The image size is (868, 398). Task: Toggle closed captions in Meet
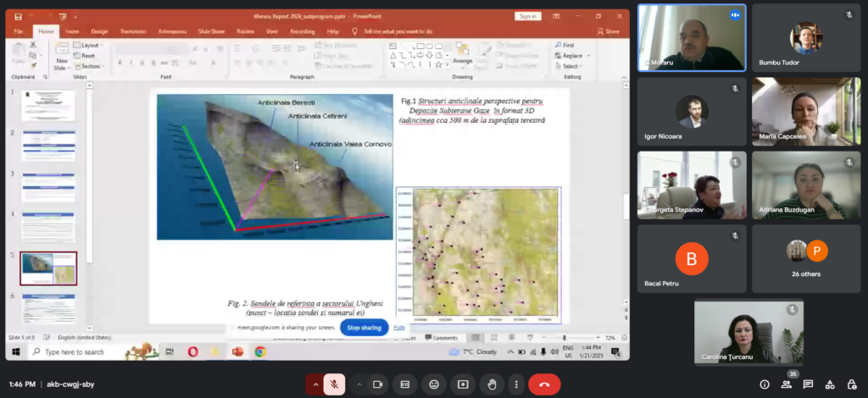click(x=405, y=384)
